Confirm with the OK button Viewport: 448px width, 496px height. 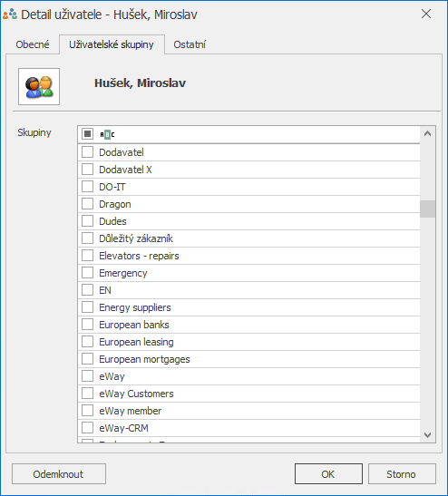point(328,474)
